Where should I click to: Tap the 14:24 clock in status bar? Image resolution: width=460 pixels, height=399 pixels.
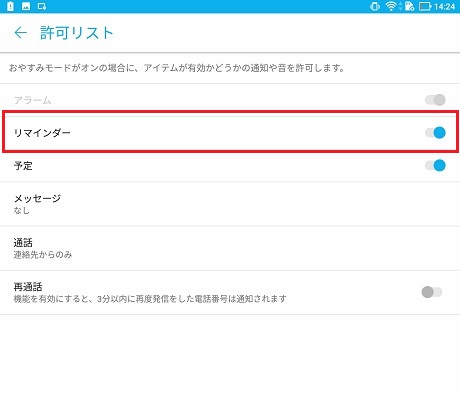[444, 7]
